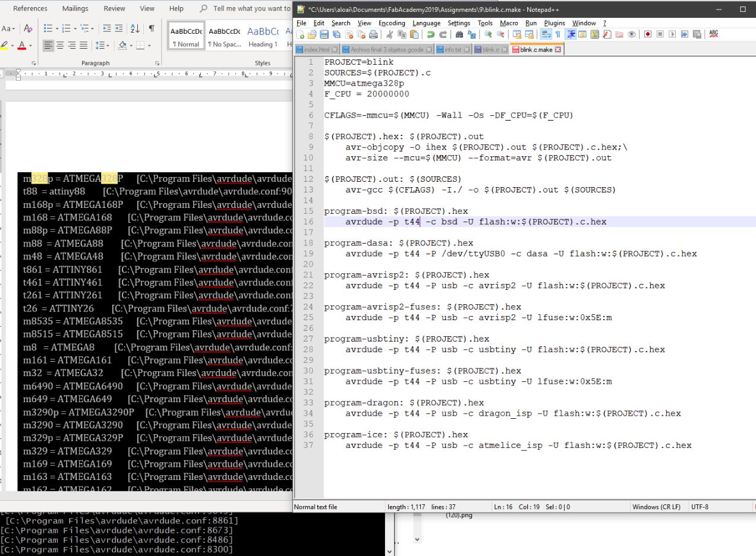Switch to the info.txt tab
Image resolution: width=756 pixels, height=556 pixels.
point(452,50)
